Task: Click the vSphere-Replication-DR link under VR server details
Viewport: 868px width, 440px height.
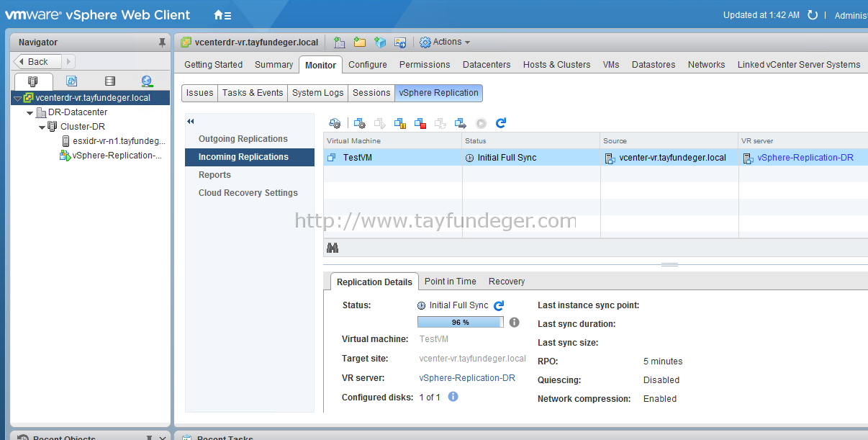Action: tap(467, 378)
